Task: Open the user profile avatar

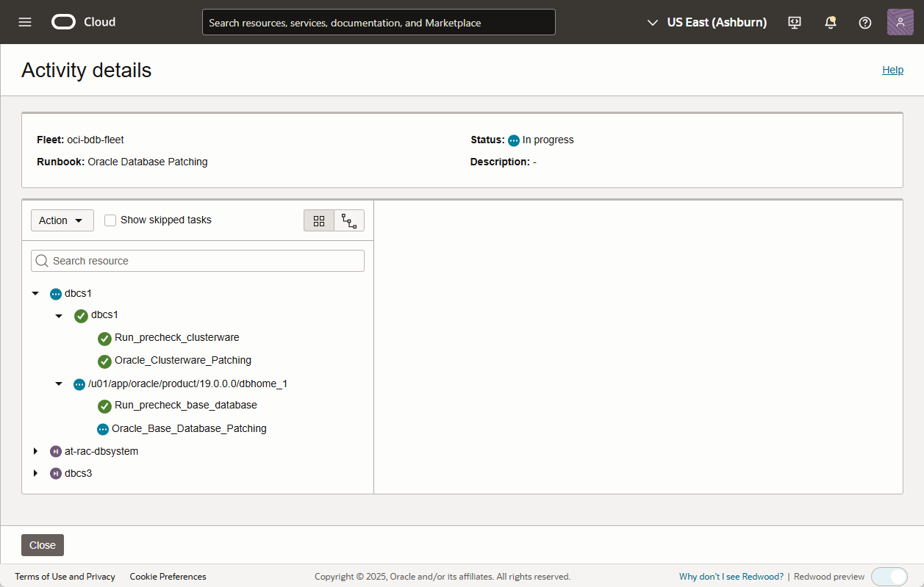Action: [x=900, y=22]
